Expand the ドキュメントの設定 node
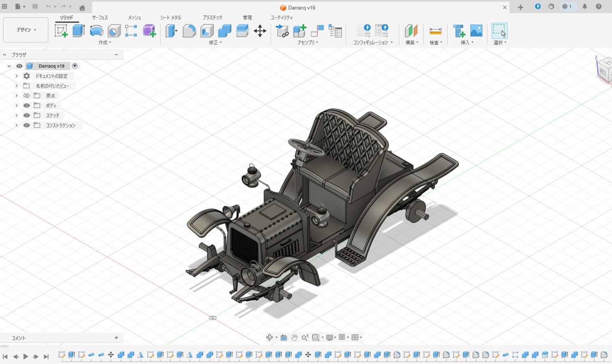 pyautogui.click(x=16, y=76)
